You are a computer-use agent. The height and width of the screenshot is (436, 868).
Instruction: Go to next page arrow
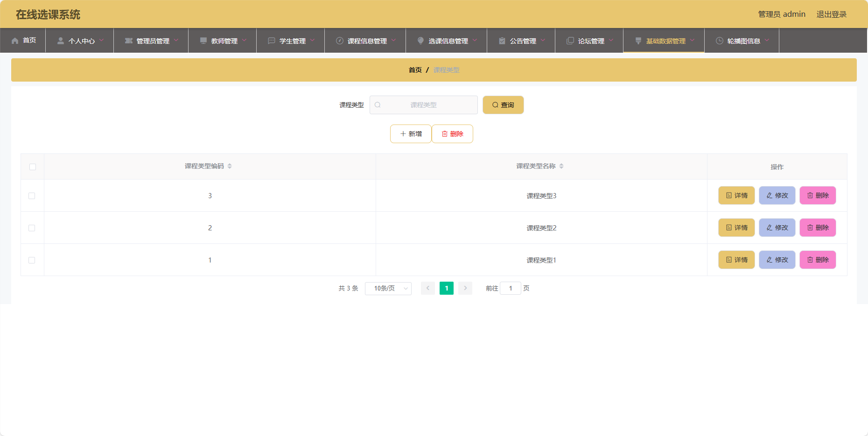(x=465, y=288)
